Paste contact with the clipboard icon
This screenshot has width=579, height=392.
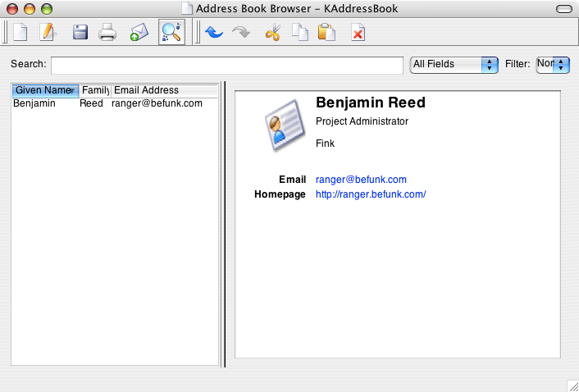coord(326,32)
